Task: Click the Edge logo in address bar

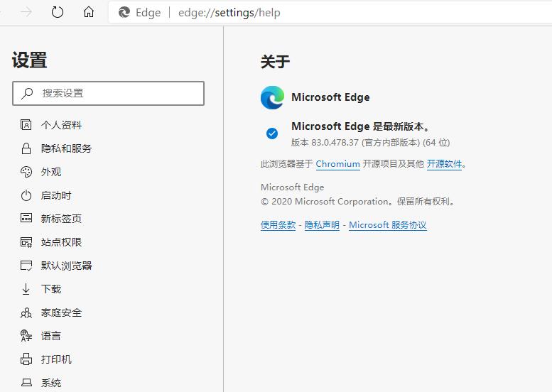Action: (x=124, y=12)
